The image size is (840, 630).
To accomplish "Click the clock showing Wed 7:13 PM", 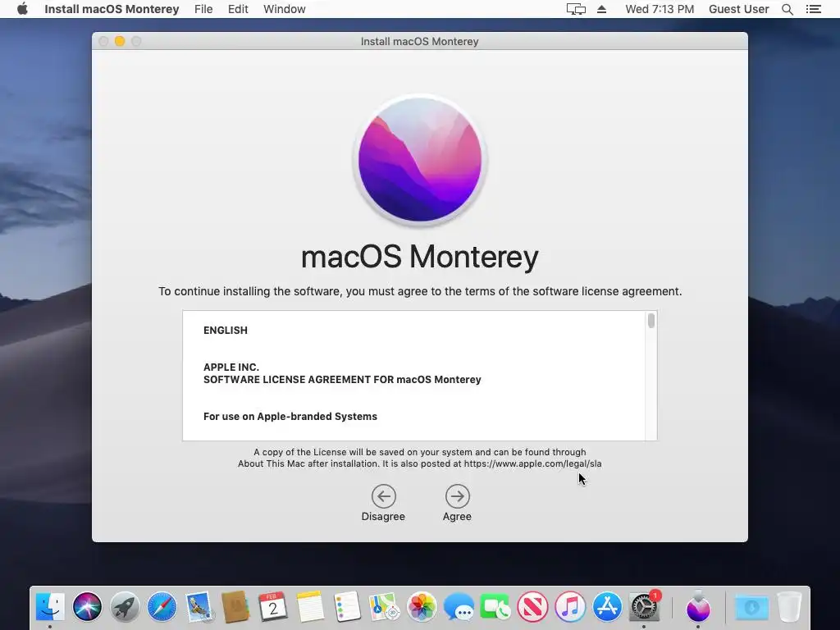I will click(660, 9).
